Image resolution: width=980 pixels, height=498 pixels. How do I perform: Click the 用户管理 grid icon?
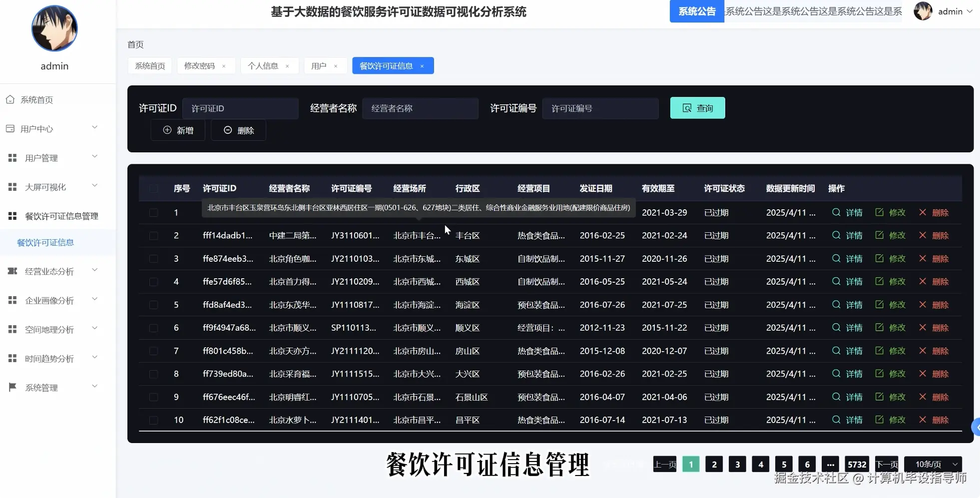pyautogui.click(x=12, y=158)
